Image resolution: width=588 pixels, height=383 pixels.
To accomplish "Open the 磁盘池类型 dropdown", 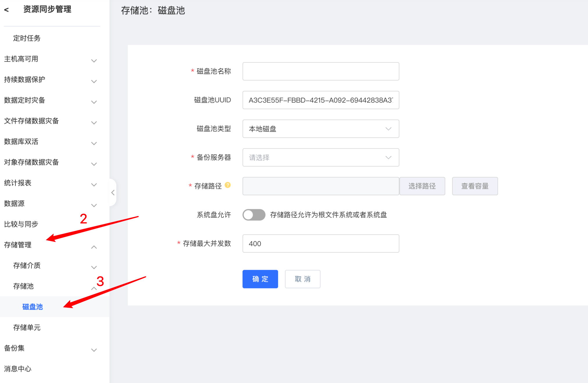I will [320, 129].
